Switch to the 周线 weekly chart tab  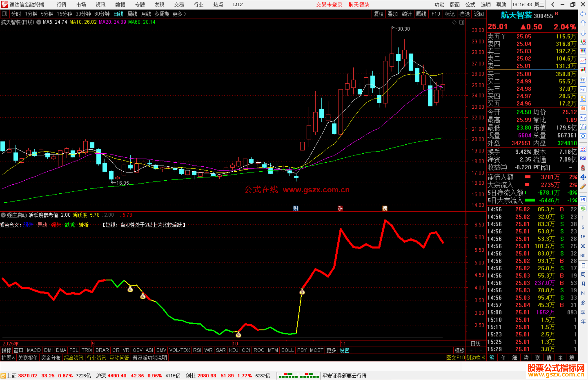132,14
